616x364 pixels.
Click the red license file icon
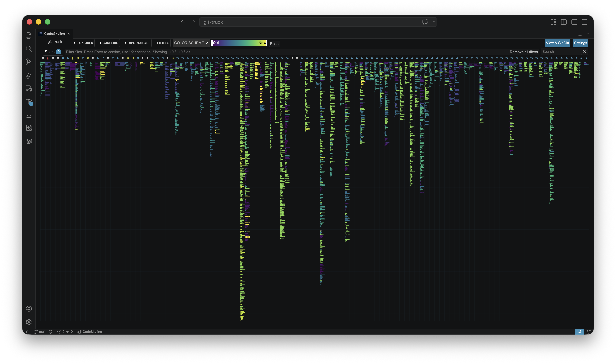pyautogui.click(x=48, y=58)
